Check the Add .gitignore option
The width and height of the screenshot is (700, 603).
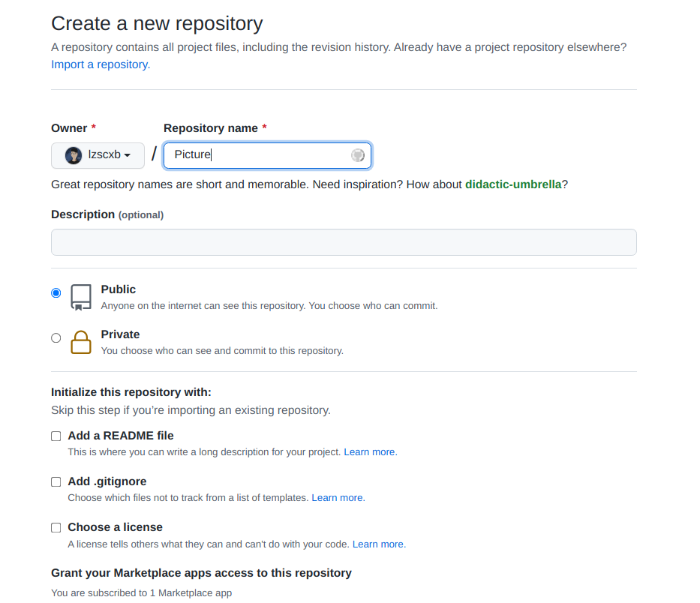(x=56, y=481)
